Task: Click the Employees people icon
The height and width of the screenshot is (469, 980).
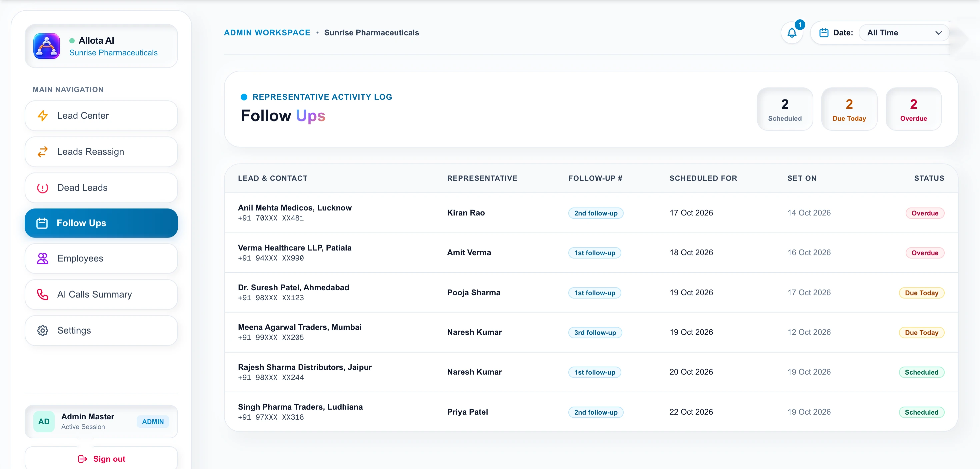Action: [43, 259]
